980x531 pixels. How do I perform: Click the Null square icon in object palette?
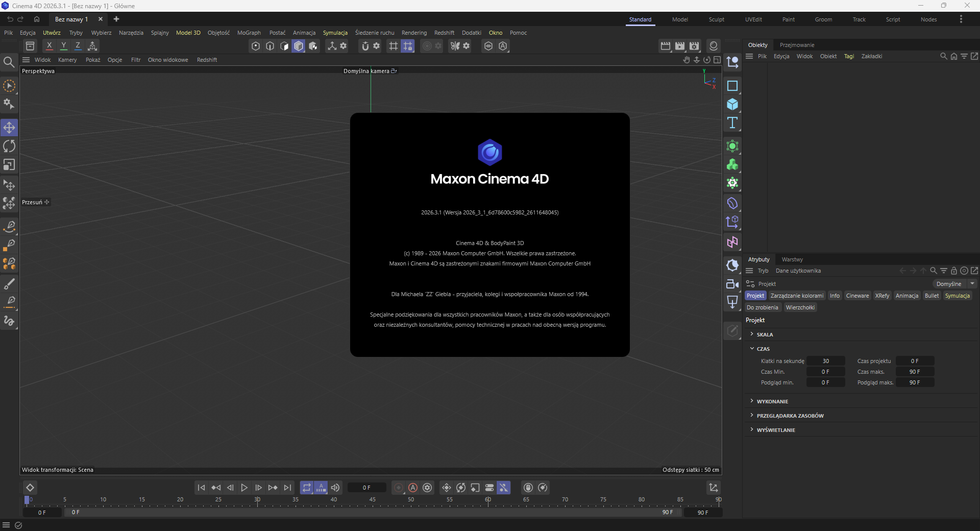click(732, 86)
